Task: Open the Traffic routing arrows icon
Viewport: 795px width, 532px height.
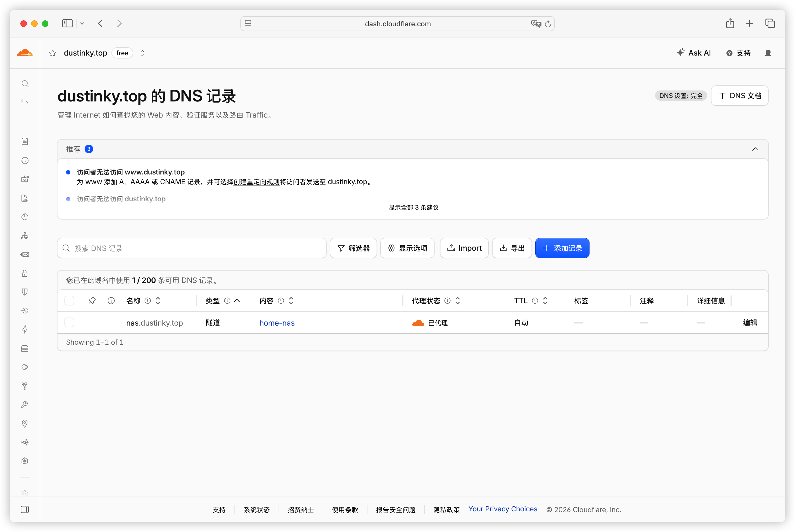Action: point(25,442)
